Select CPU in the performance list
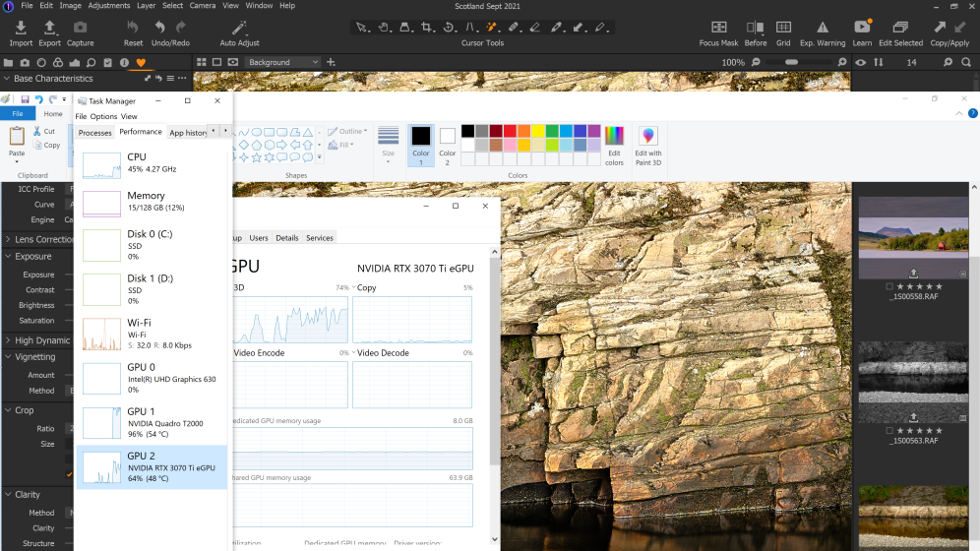The width and height of the screenshot is (980, 551). point(152,163)
